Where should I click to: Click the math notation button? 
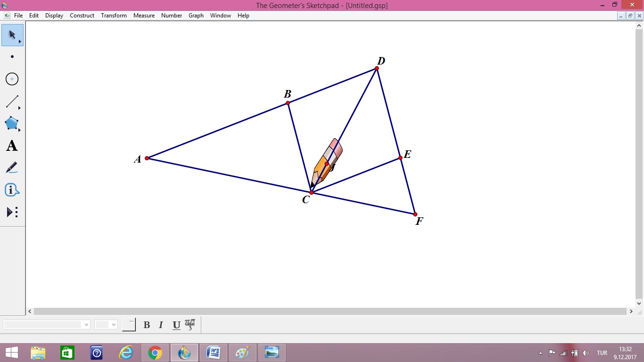tap(190, 325)
